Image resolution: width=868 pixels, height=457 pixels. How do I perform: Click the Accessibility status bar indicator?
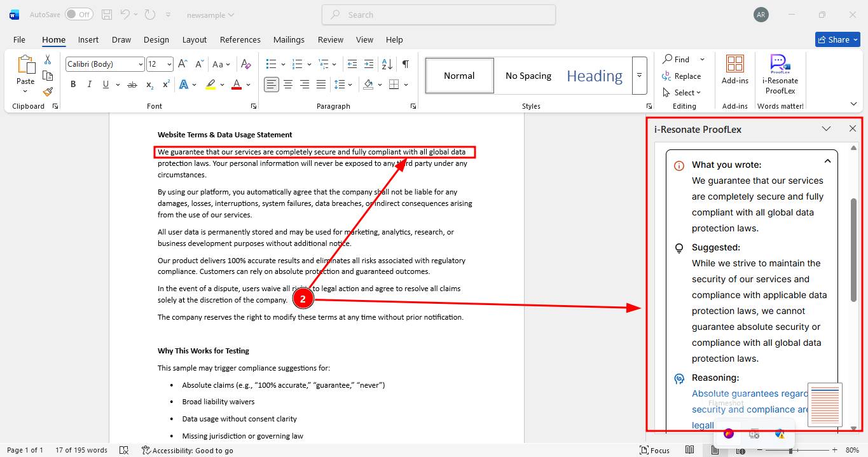188,450
